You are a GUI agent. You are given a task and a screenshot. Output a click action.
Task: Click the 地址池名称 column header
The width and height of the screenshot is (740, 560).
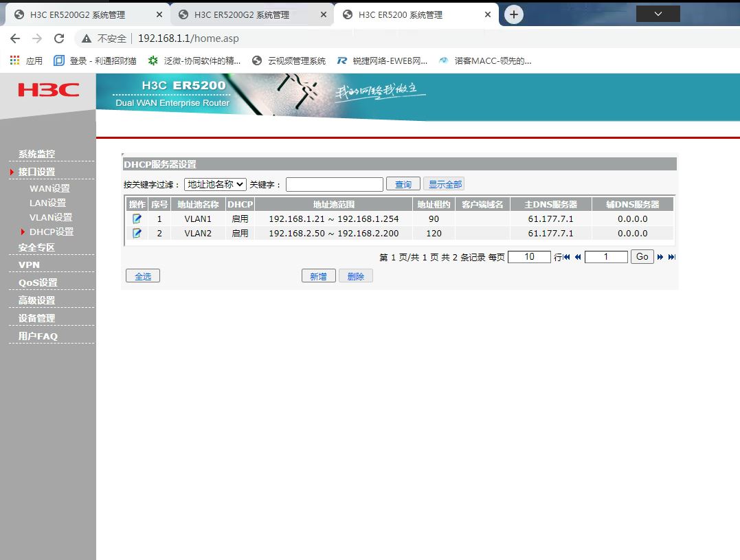pos(198,204)
